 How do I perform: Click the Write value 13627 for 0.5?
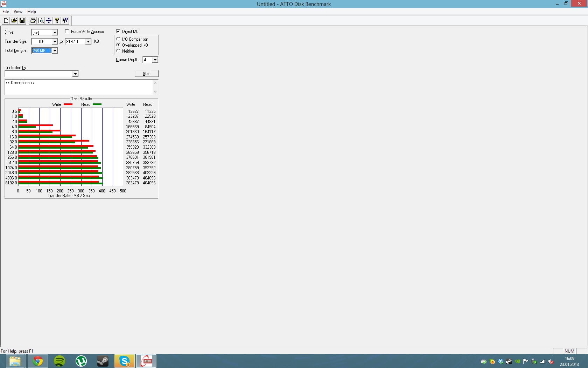point(133,111)
